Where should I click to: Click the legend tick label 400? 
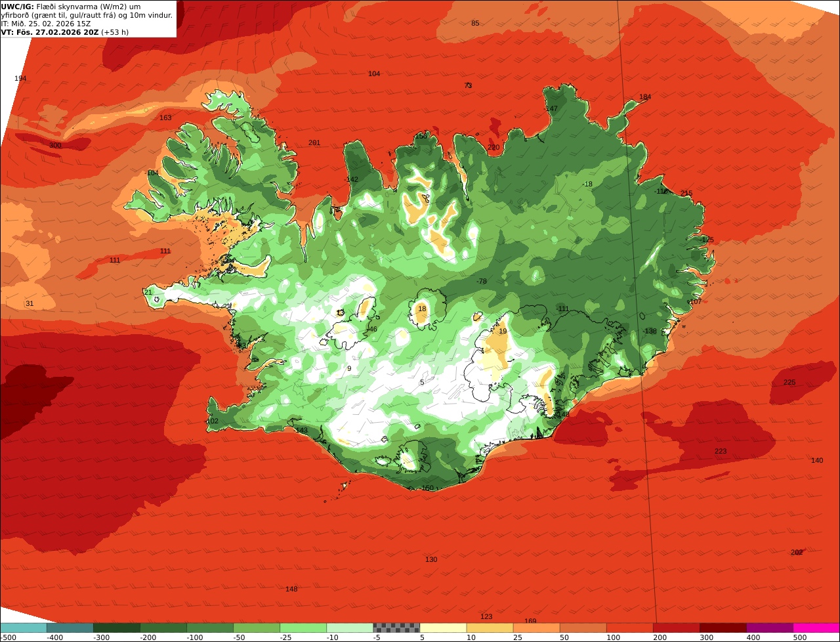753,637
